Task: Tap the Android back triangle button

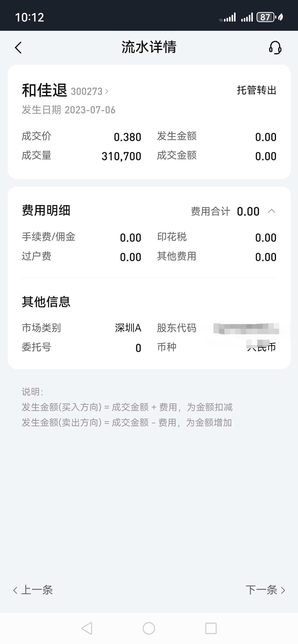Action: (x=87, y=628)
